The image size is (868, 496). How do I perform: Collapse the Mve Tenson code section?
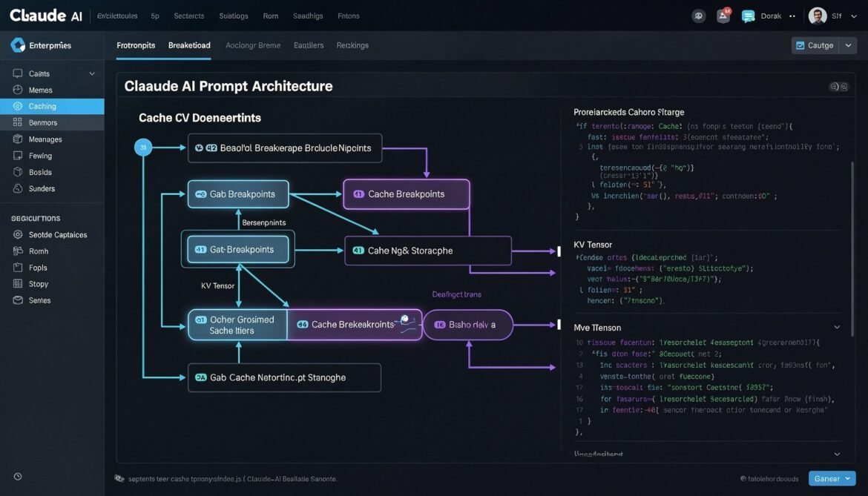tap(836, 326)
